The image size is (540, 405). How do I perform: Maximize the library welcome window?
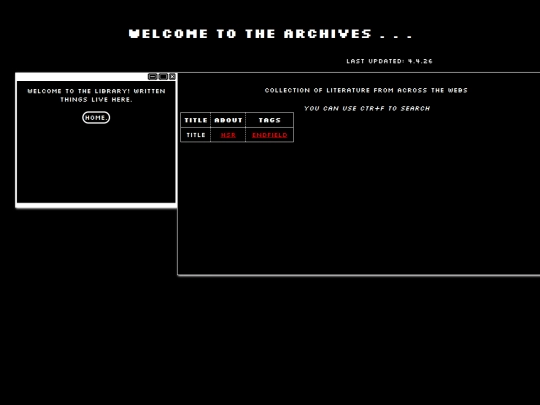pyautogui.click(x=163, y=76)
